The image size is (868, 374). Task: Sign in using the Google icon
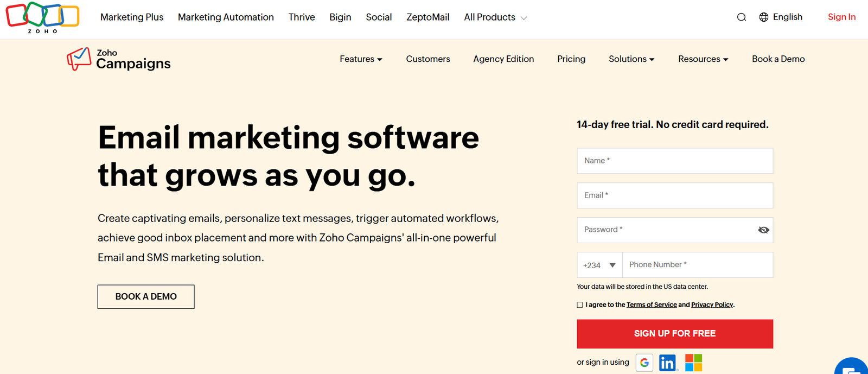pos(644,362)
